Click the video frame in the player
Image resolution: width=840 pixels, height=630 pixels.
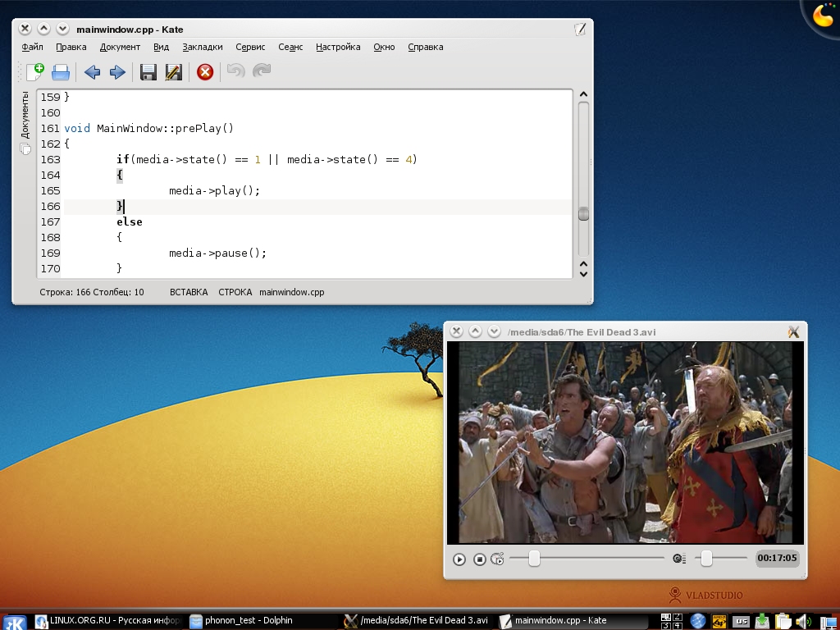(625, 443)
